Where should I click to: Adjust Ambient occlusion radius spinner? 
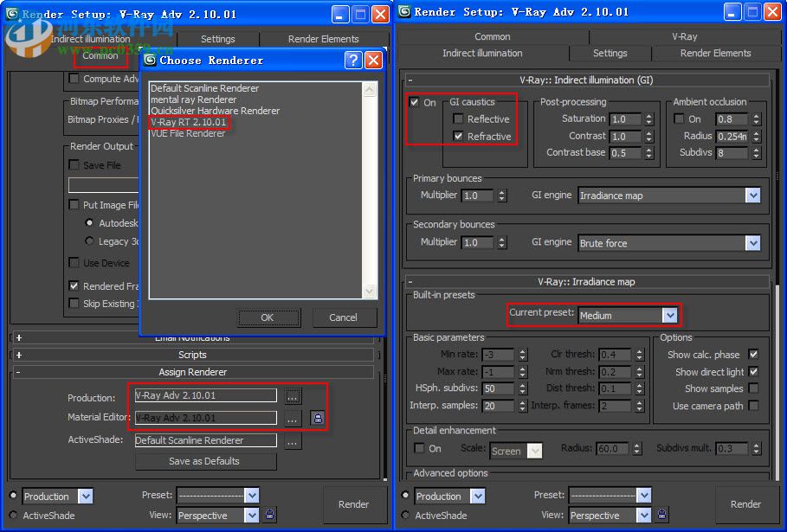757,137
